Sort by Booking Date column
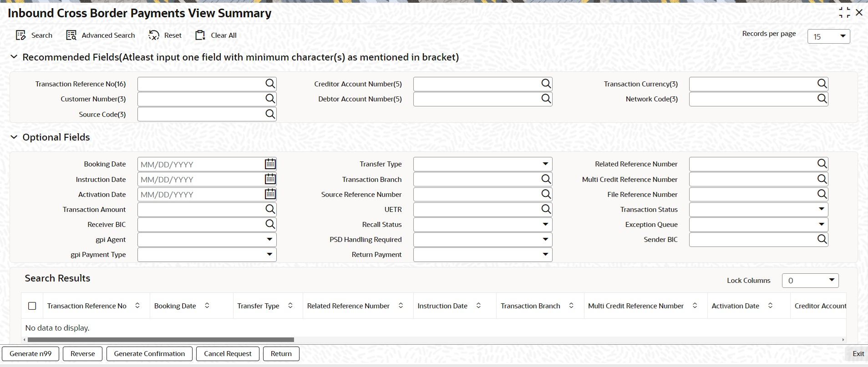Image resolution: width=868 pixels, height=367 pixels. (x=207, y=306)
